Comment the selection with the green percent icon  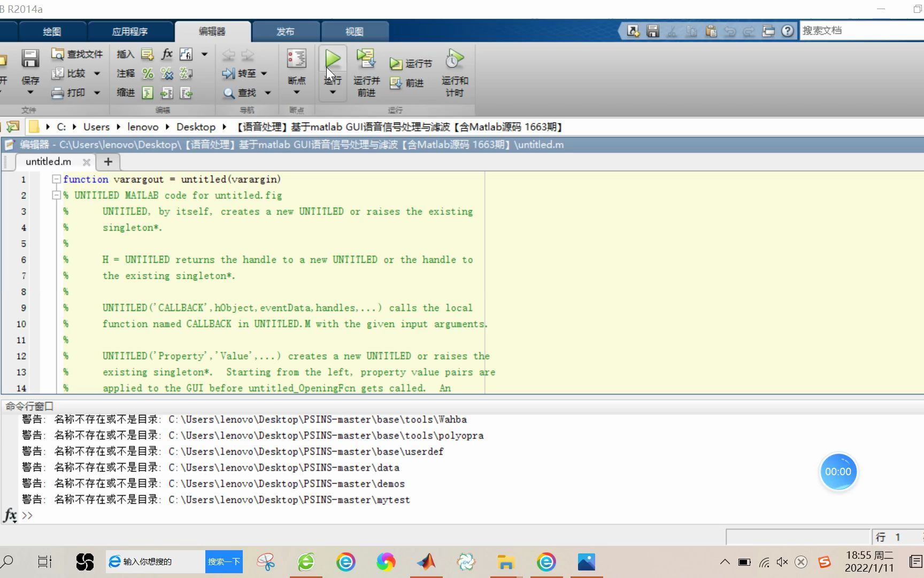pos(148,73)
